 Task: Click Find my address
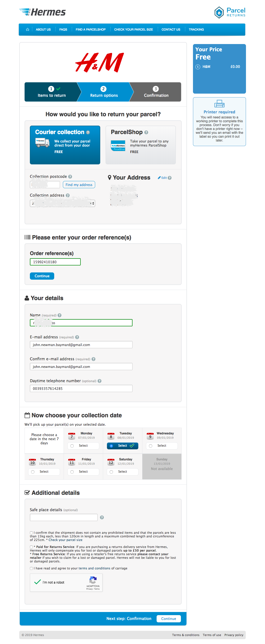[x=79, y=185]
